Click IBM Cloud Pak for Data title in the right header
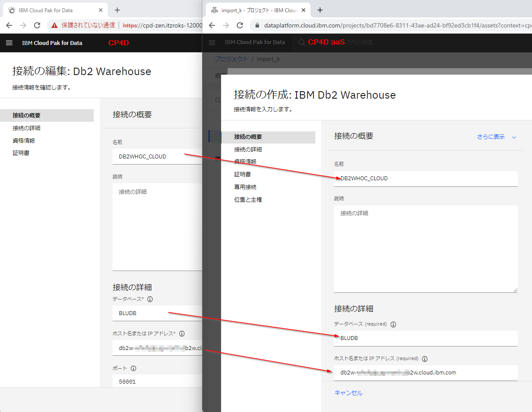Viewport: 532px width, 412px height. point(255,42)
